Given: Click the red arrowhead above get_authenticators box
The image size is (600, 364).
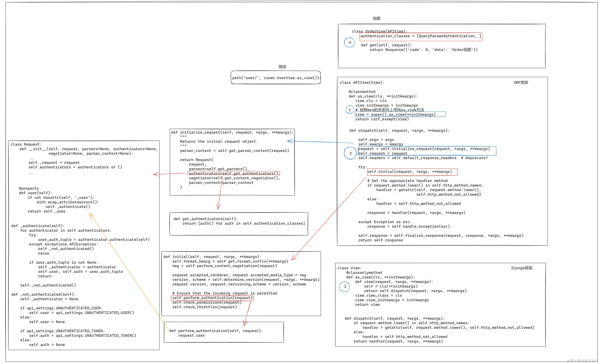Looking at the screenshot, I should click(x=218, y=207).
